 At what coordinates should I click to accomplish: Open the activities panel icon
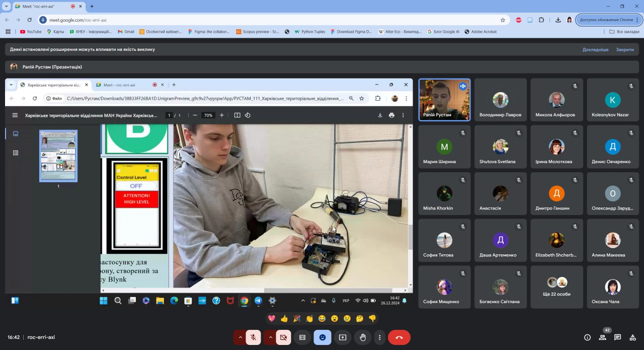click(632, 337)
